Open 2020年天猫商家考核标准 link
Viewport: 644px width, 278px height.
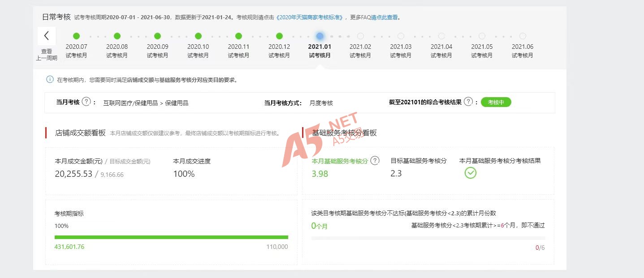(x=310, y=17)
